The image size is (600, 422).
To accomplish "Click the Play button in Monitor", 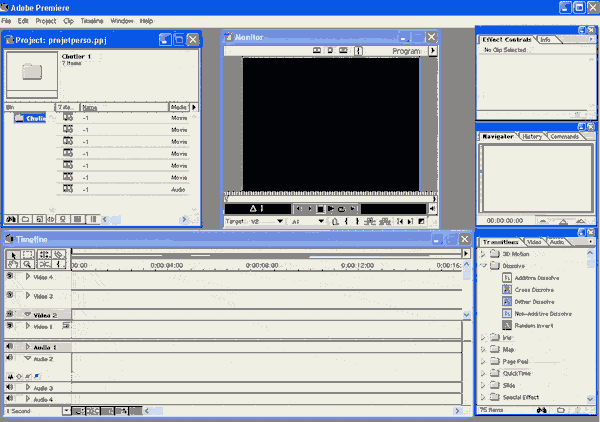I will [331, 209].
